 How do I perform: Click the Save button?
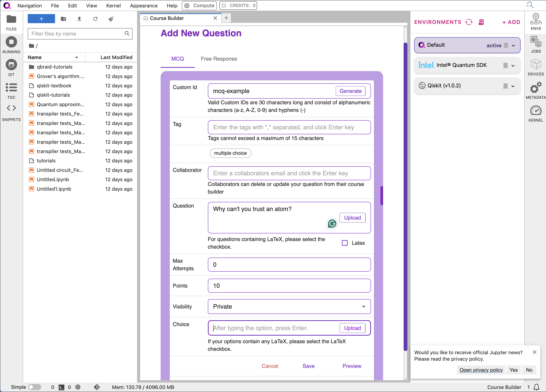tap(308, 366)
